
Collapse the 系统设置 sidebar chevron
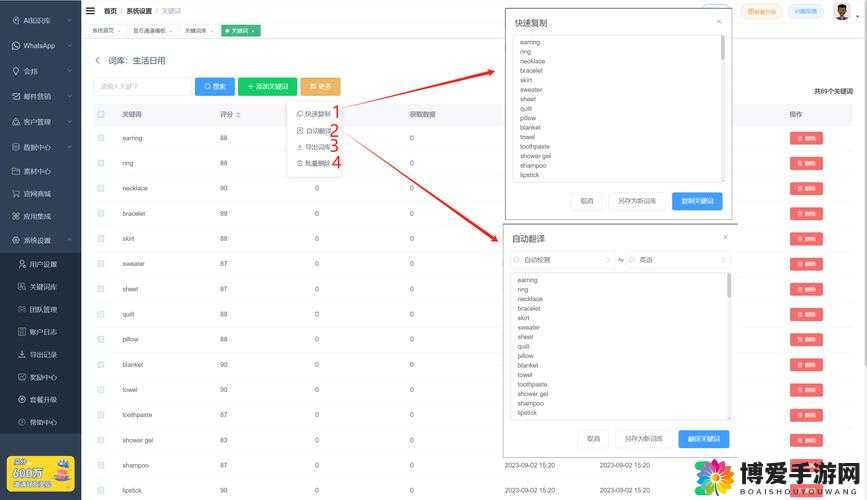click(70, 240)
